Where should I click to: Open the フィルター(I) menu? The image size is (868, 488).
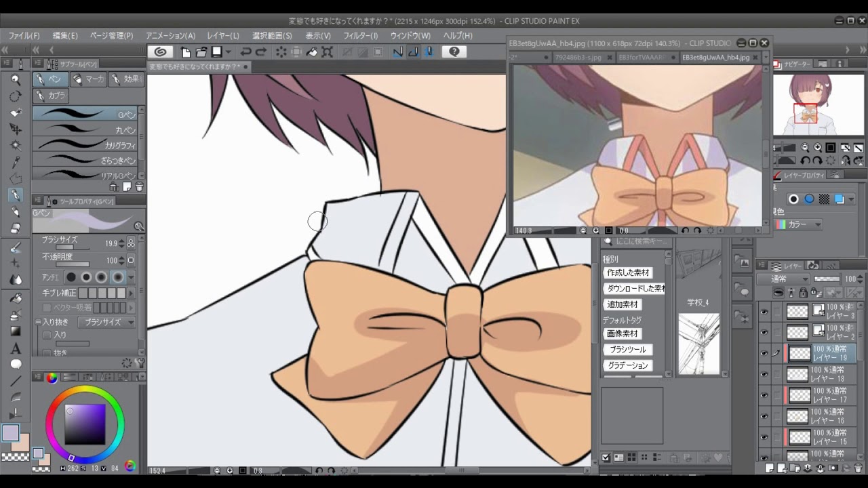pos(360,35)
